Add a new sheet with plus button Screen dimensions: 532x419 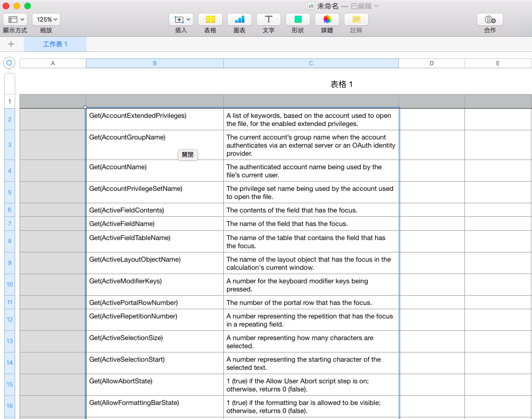pyautogui.click(x=11, y=44)
